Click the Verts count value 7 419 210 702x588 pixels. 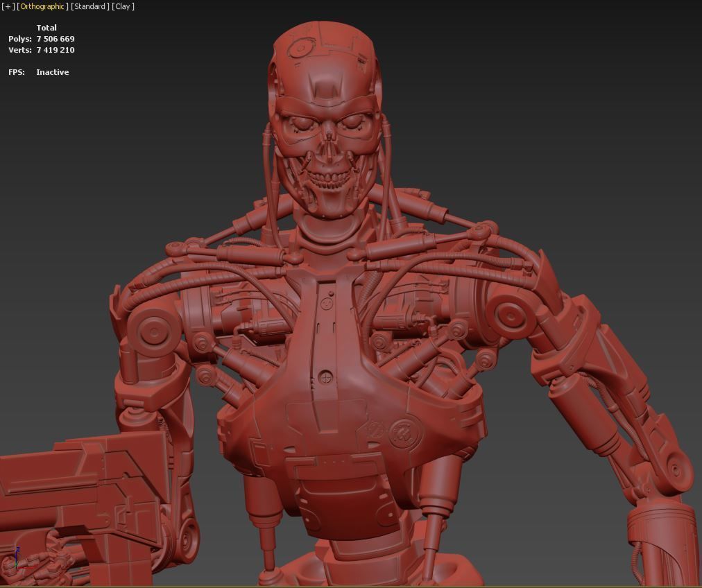(55, 50)
